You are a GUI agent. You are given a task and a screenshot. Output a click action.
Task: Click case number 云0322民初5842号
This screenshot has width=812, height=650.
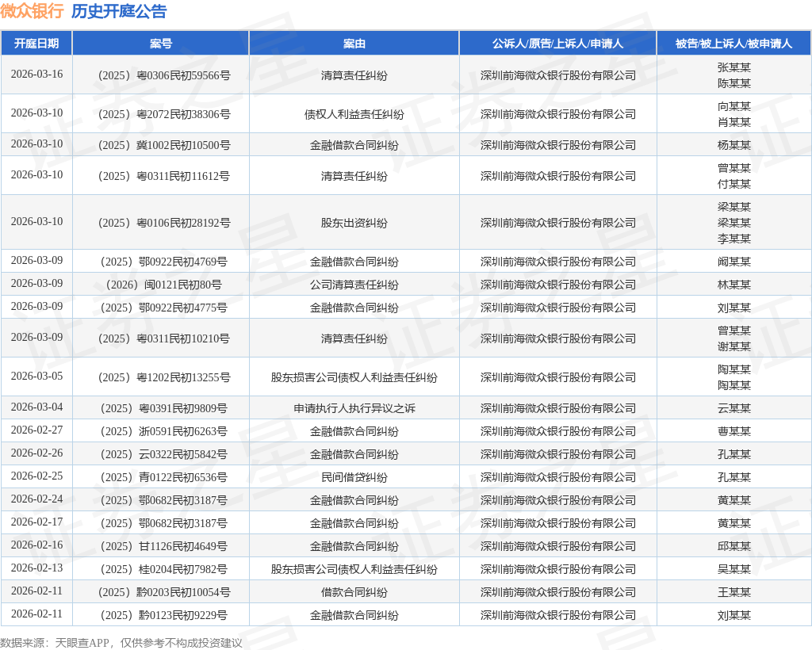(164, 454)
